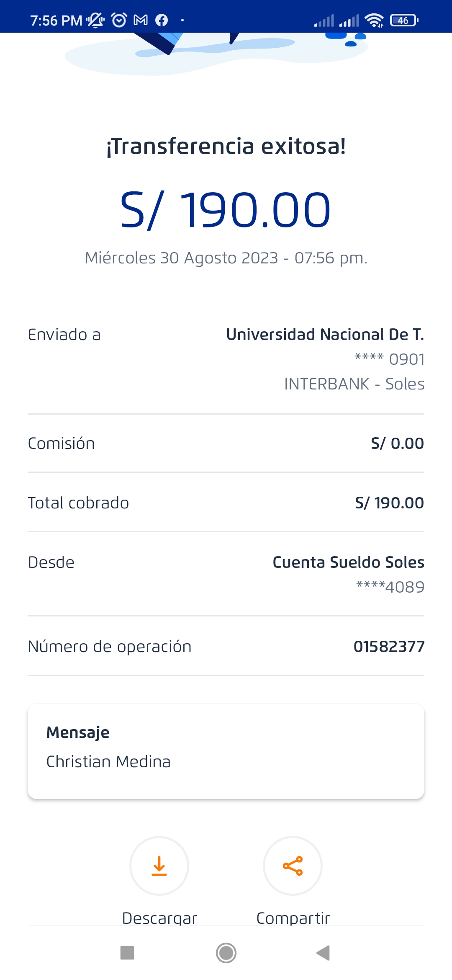Tap the ¡Transferencia exitosa! heading
This screenshot has width=452, height=980.
point(226,146)
